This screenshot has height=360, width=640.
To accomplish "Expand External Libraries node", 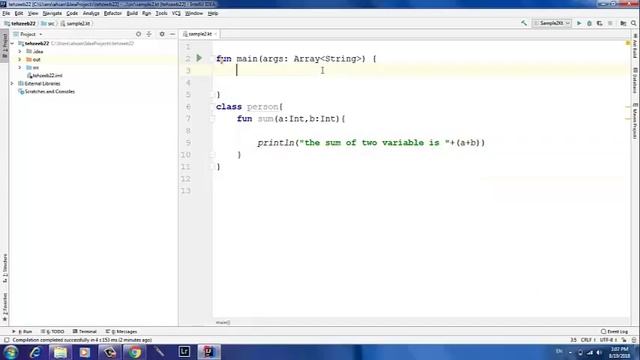I will 12,83.
